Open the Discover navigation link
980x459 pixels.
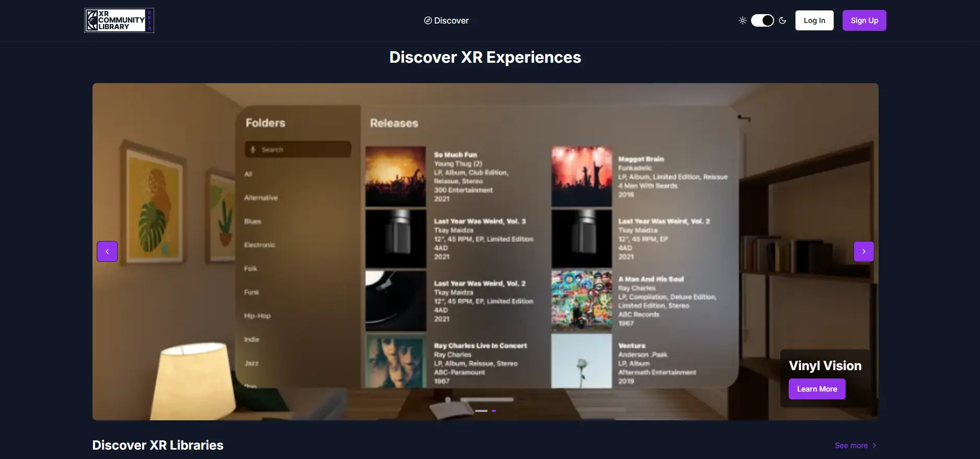click(x=446, y=20)
